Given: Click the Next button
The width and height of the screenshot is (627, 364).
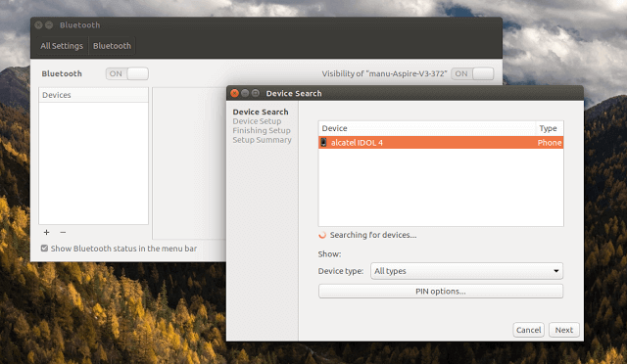Looking at the screenshot, I should pos(564,330).
